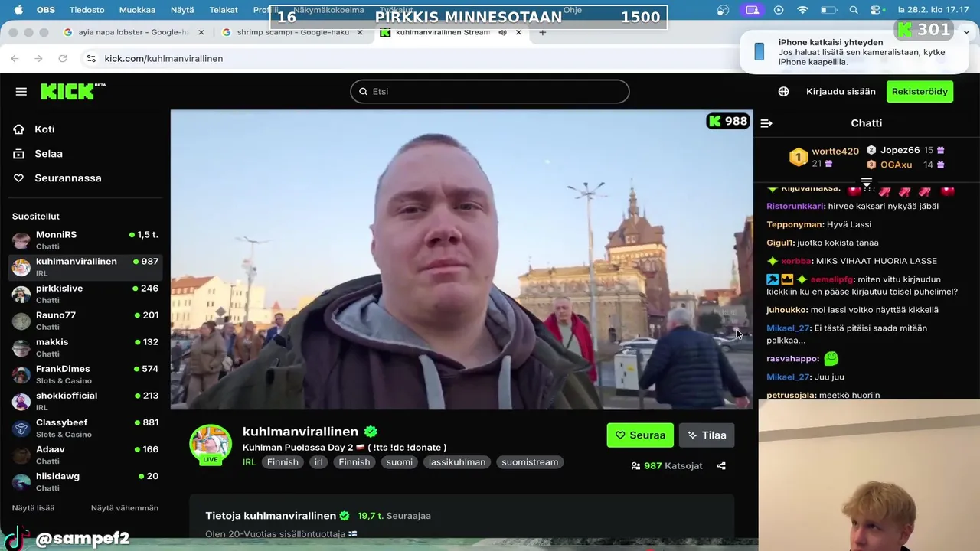Open Tiedosto menu
The image size is (980, 551).
point(87,10)
